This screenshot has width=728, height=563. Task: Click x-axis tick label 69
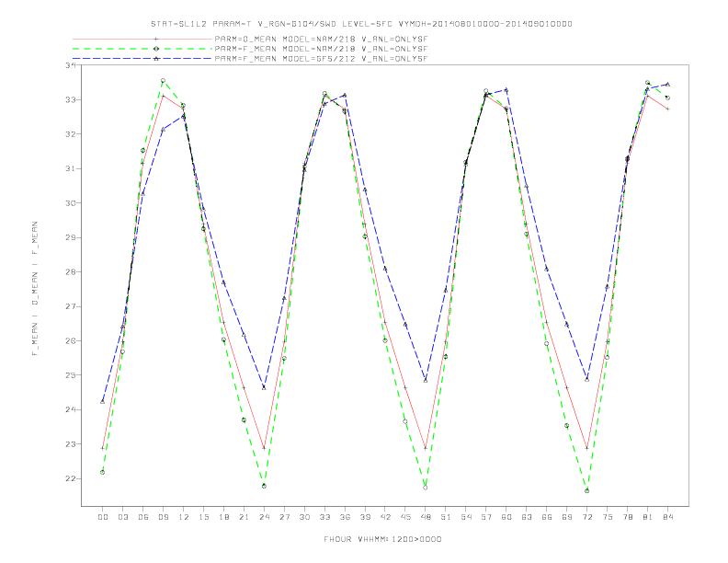tap(567, 517)
